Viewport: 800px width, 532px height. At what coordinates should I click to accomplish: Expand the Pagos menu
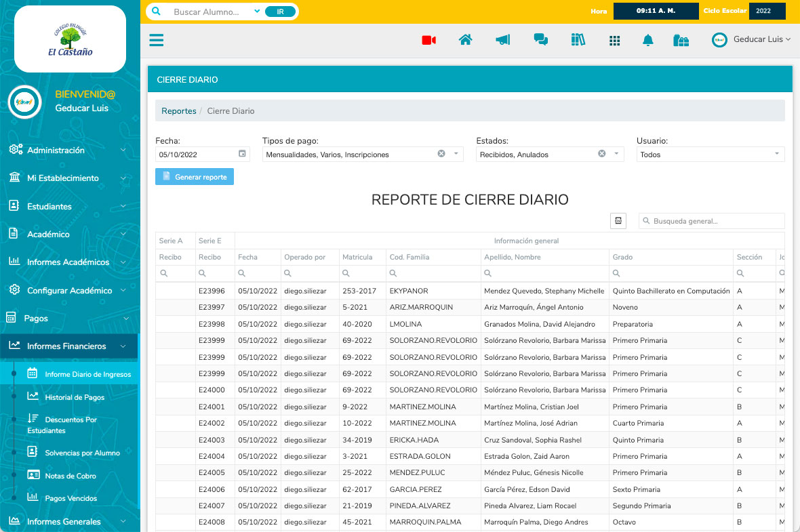pos(68,319)
